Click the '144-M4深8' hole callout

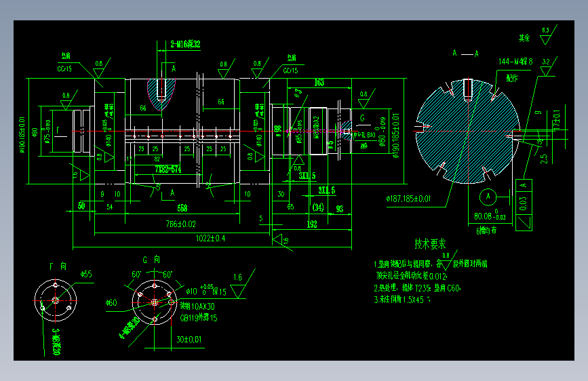[515, 62]
